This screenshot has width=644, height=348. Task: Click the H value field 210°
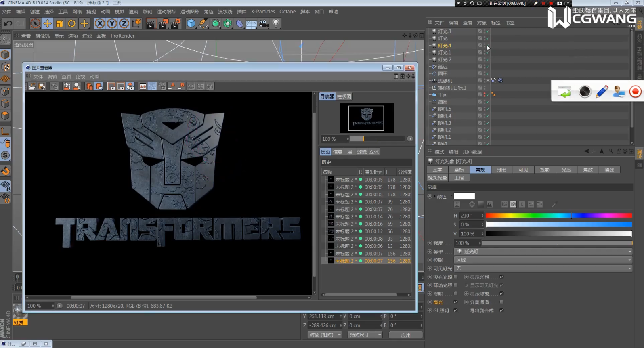[x=471, y=216]
